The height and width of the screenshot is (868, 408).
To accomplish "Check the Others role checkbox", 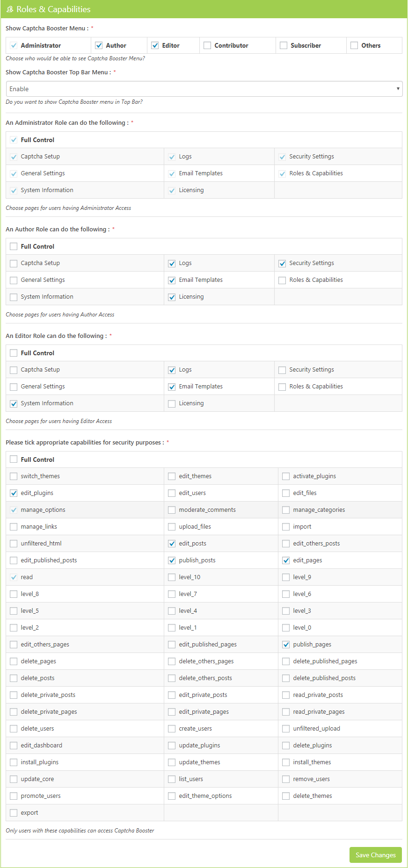I will click(354, 45).
